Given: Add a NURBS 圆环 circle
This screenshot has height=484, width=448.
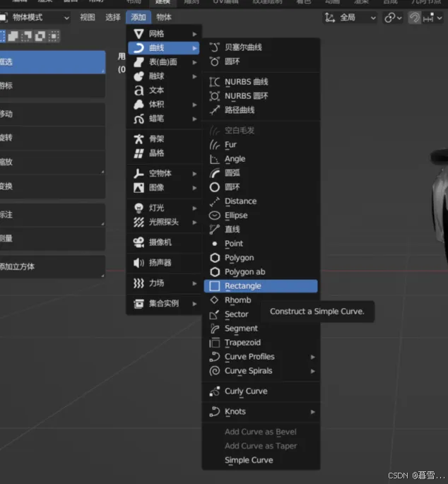Looking at the screenshot, I should (x=261, y=96).
